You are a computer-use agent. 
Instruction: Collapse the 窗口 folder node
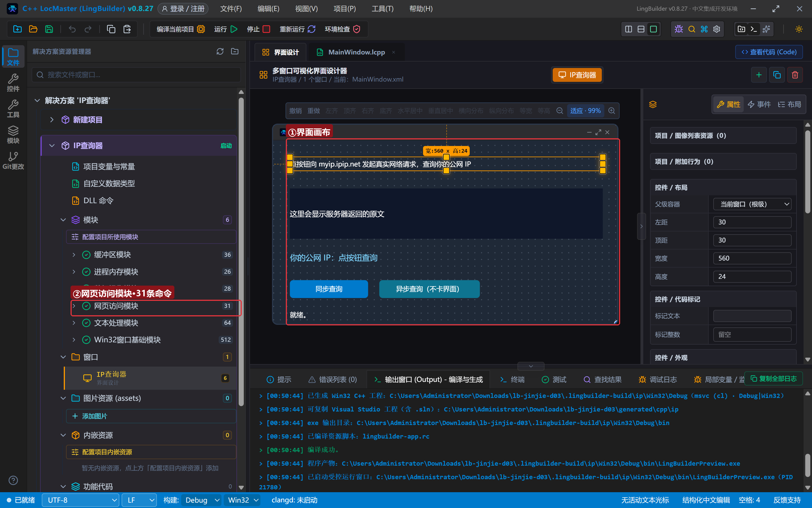click(63, 357)
